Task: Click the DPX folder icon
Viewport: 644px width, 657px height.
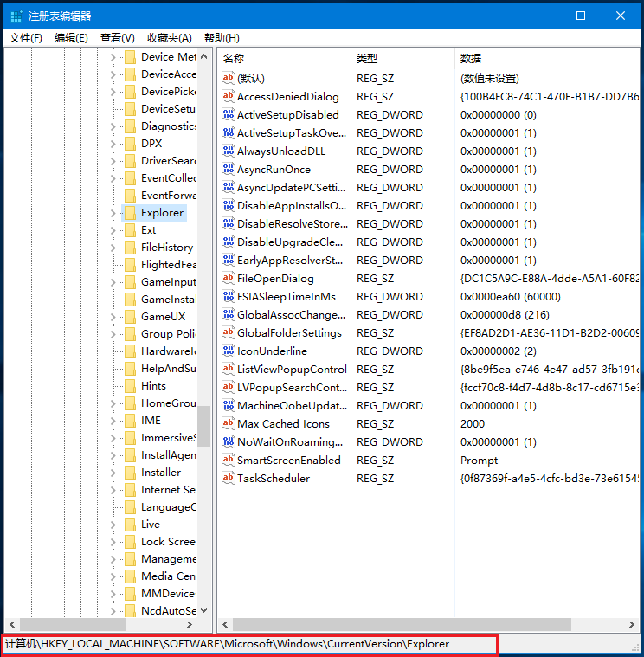Action: point(131,144)
